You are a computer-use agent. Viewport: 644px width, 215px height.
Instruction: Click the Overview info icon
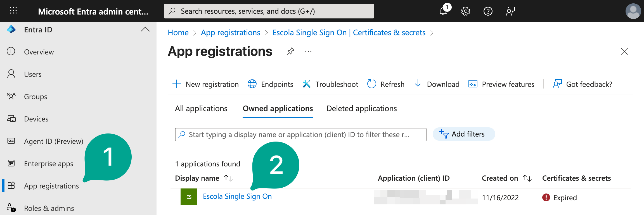pos(11,51)
